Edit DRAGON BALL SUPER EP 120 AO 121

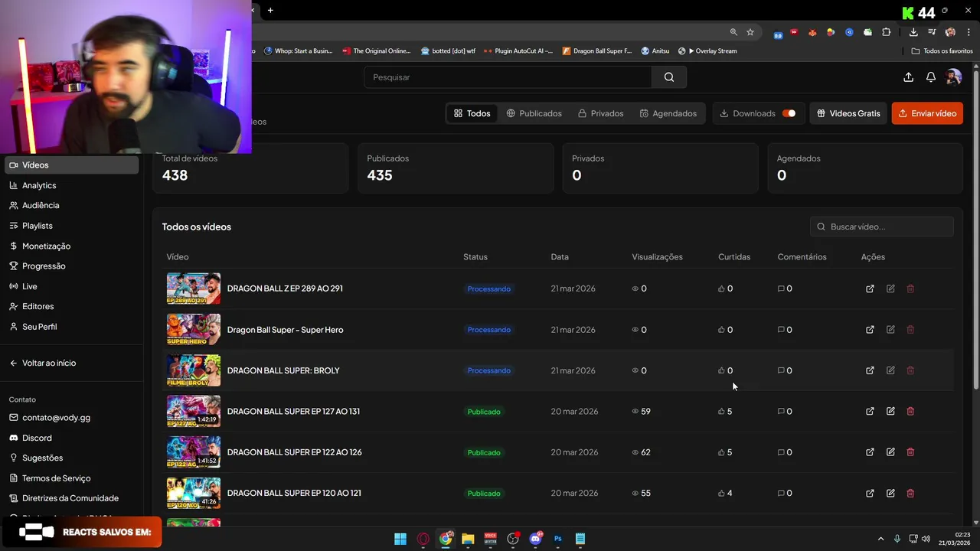(x=890, y=494)
